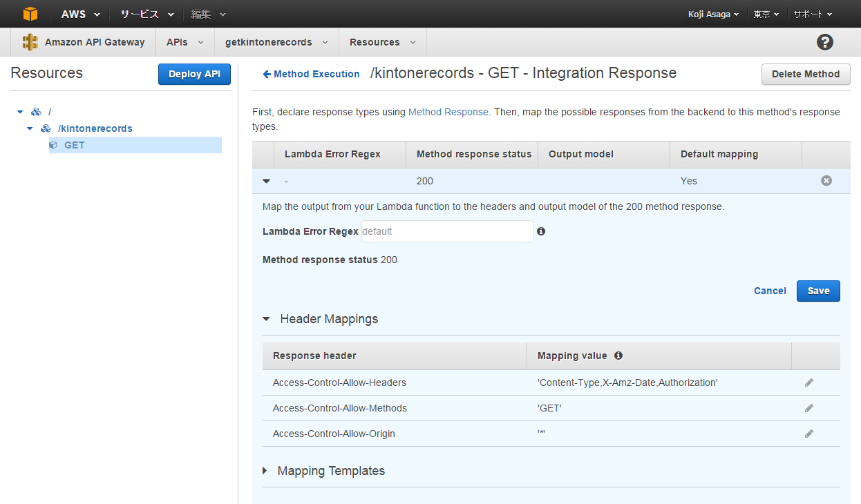Collapse the /kintonerecords tree node
The width and height of the screenshot is (861, 504).
[x=30, y=128]
